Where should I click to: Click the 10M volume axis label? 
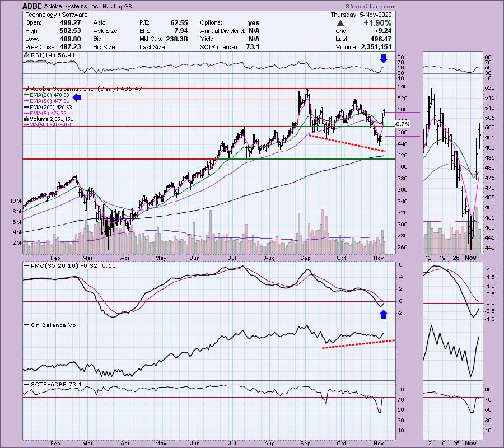coord(16,201)
